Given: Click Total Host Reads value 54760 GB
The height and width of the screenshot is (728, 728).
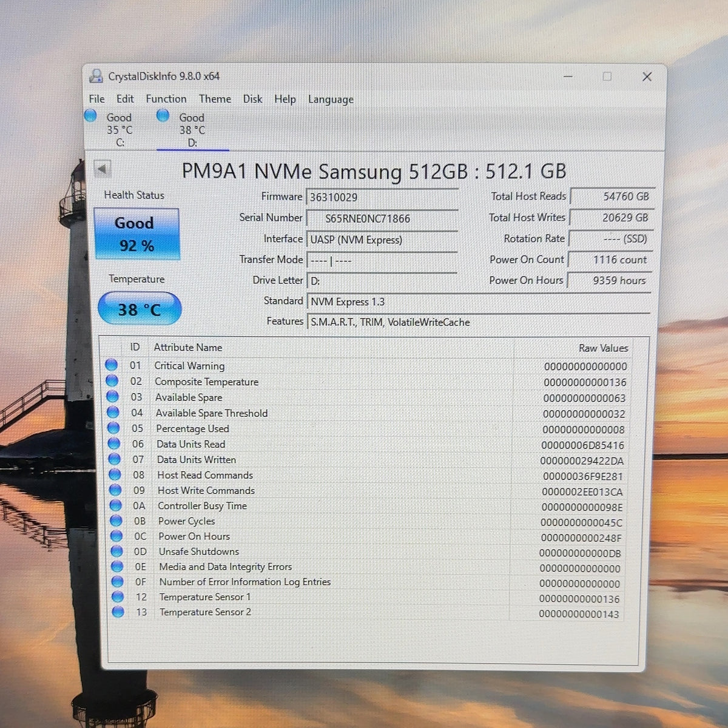Looking at the screenshot, I should point(612,197).
